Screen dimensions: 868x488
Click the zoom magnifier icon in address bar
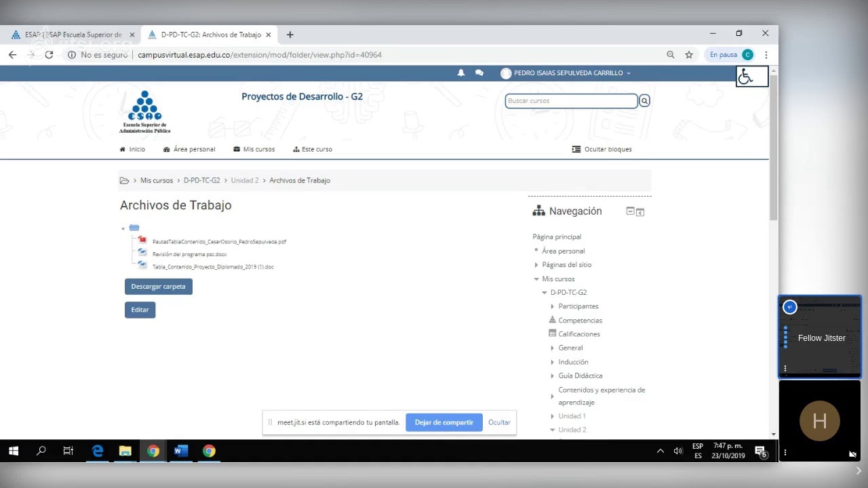tap(671, 55)
